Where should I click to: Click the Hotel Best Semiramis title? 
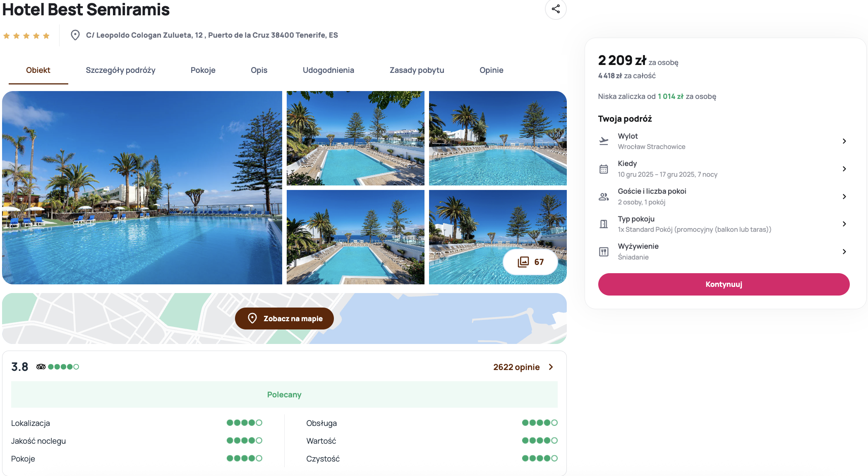pos(86,10)
